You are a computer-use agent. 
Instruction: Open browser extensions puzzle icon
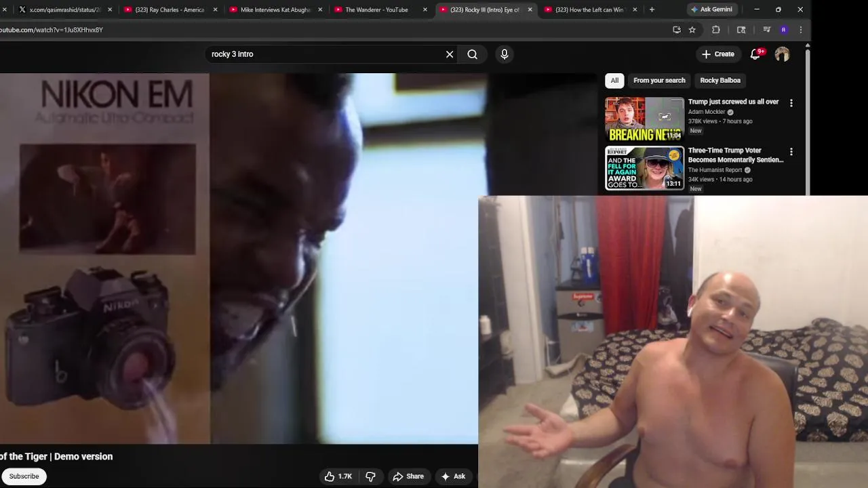pyautogui.click(x=715, y=30)
